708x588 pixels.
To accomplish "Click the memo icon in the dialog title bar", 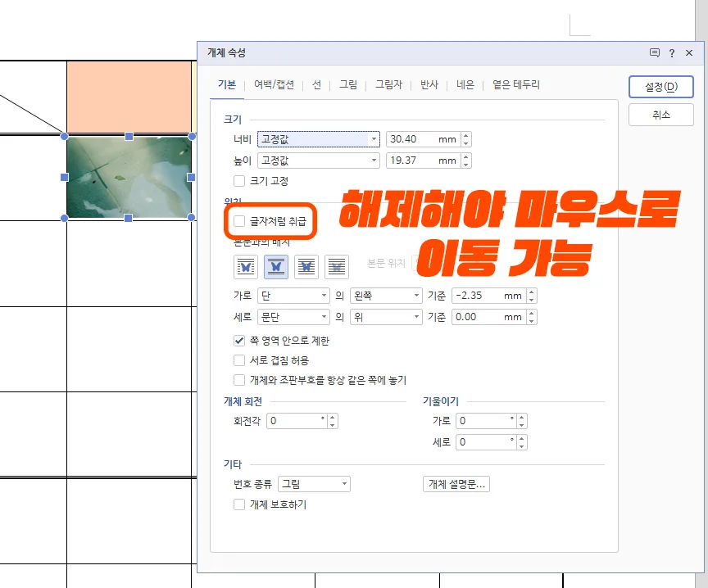I will (x=654, y=52).
